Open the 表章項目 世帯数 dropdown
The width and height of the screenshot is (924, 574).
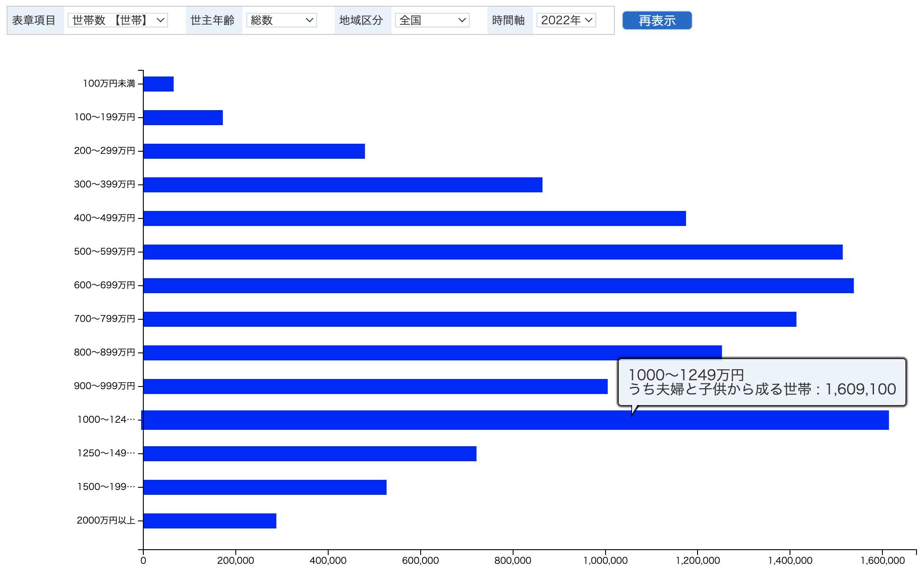click(118, 20)
